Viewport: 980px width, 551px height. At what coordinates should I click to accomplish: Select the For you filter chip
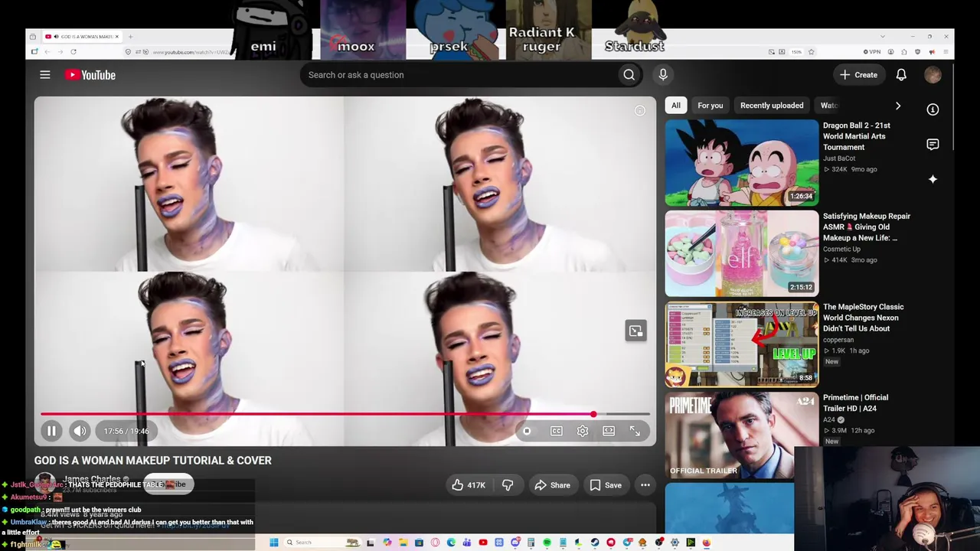[x=710, y=106]
